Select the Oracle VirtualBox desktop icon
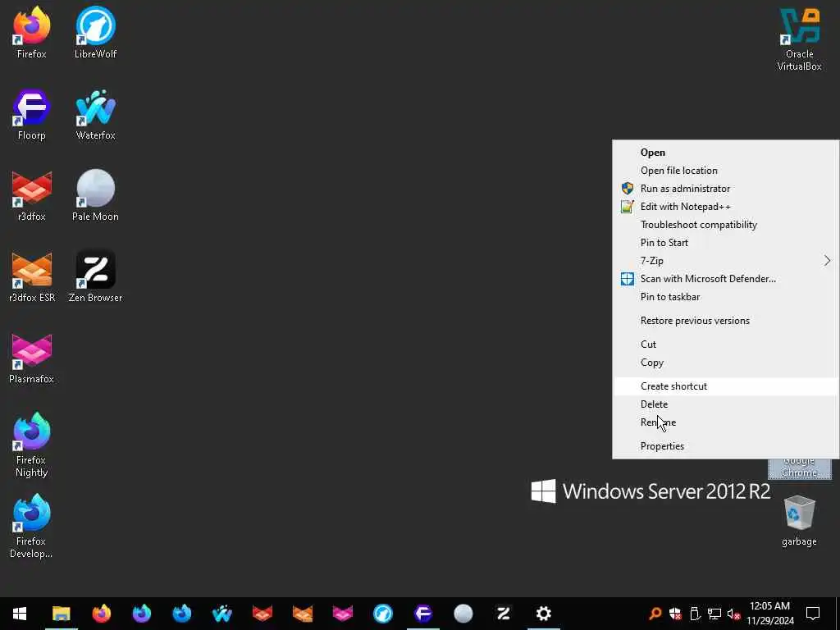 pyautogui.click(x=799, y=39)
